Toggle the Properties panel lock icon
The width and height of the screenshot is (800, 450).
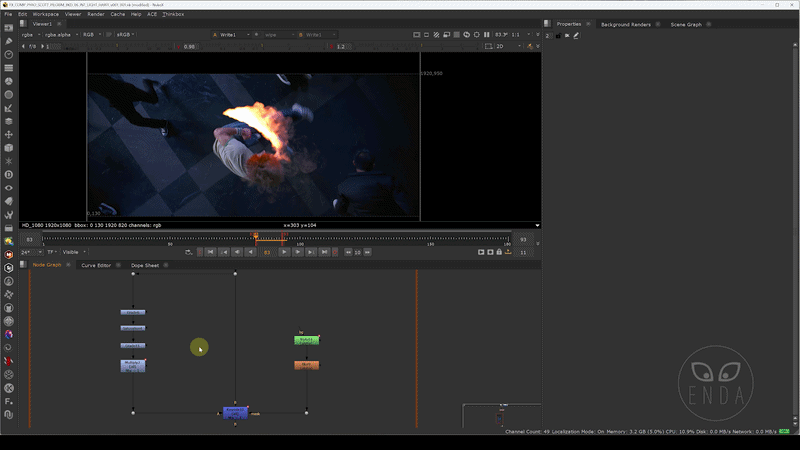558,36
